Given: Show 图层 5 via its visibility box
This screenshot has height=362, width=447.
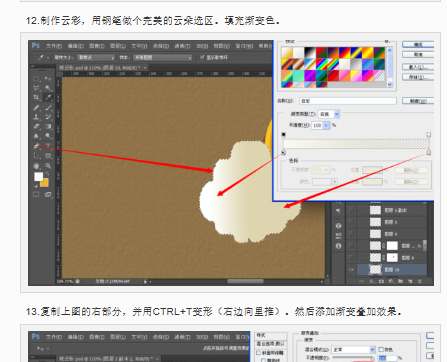Looking at the screenshot, I should pos(351,222).
